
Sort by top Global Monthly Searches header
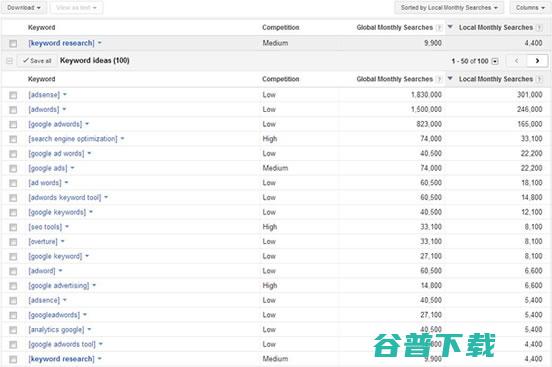pos(394,27)
